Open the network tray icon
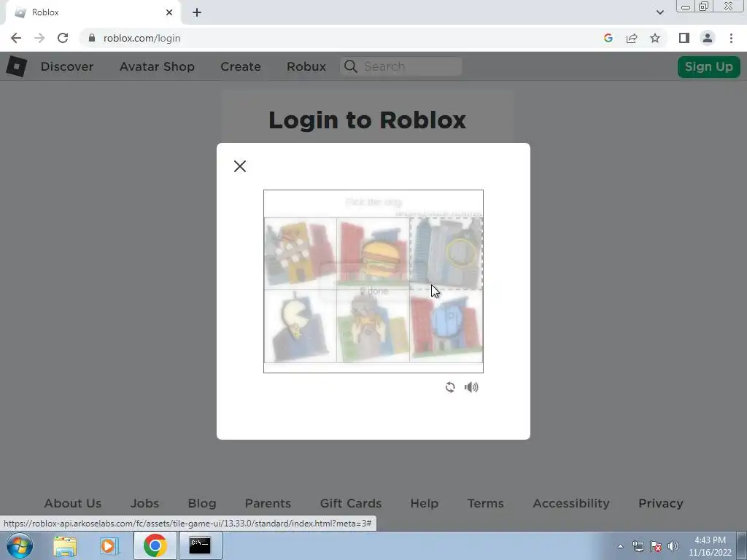The image size is (747, 560). [x=638, y=546]
